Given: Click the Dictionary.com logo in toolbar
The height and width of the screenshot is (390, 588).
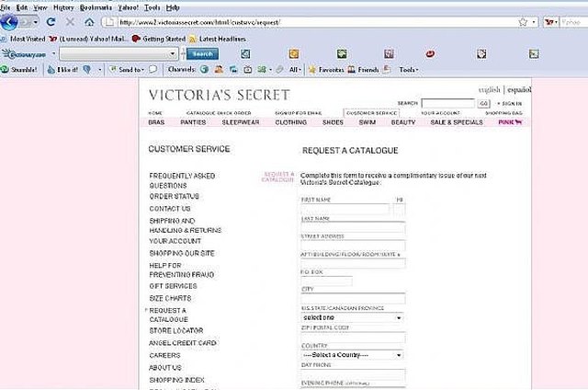Looking at the screenshot, I should coord(24,54).
